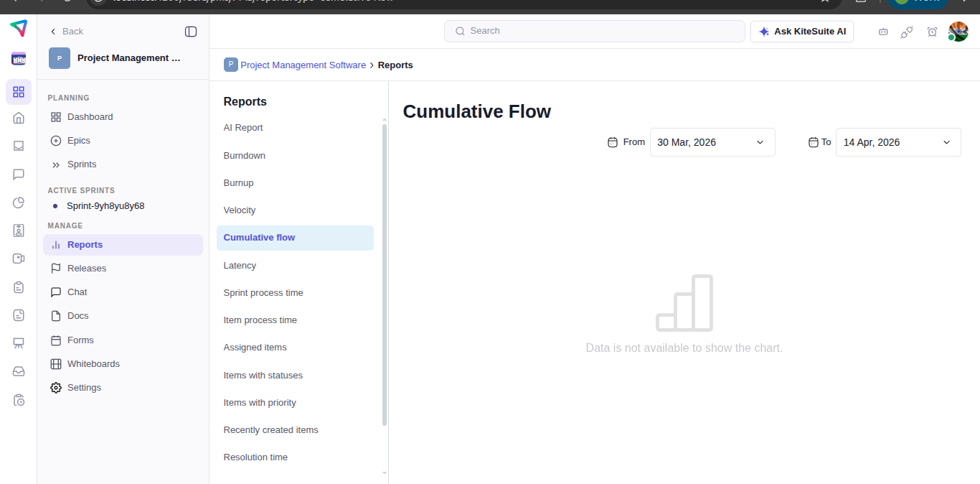Open Forms in the sidebar
This screenshot has width=980, height=484.
pyautogui.click(x=123, y=340)
